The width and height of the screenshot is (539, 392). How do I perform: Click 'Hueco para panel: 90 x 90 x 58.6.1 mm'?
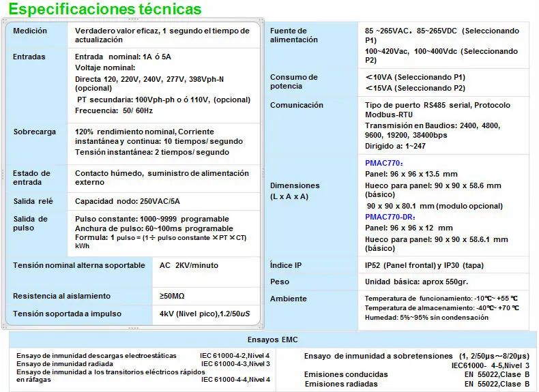436,243
